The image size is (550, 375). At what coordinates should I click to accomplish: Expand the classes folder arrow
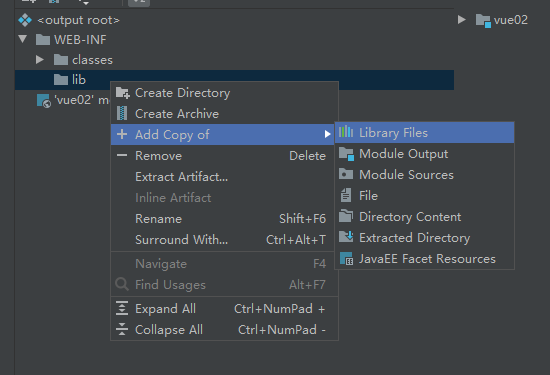[x=40, y=60]
